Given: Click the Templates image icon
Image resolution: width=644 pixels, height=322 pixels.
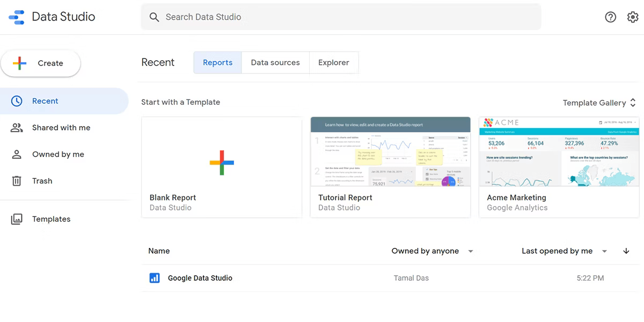Looking at the screenshot, I should (17, 219).
